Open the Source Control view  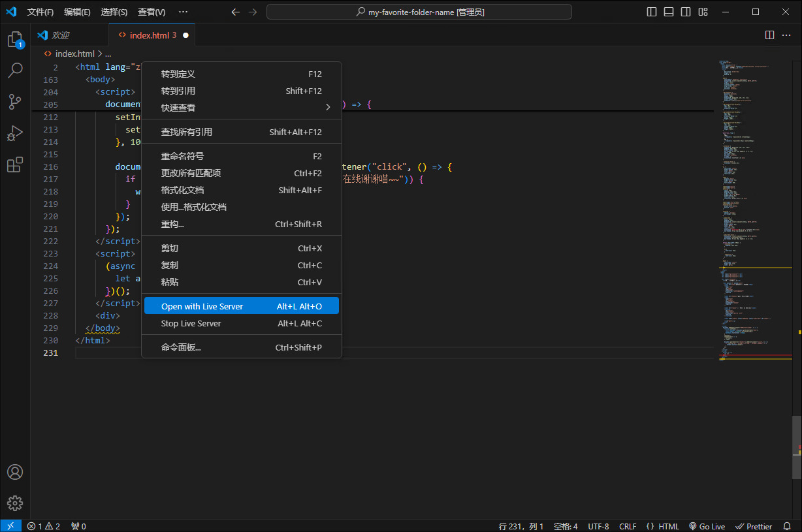coord(14,101)
